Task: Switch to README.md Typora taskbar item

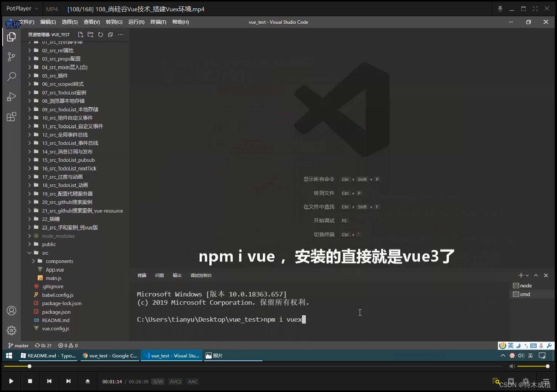Action: pyautogui.click(x=48, y=356)
